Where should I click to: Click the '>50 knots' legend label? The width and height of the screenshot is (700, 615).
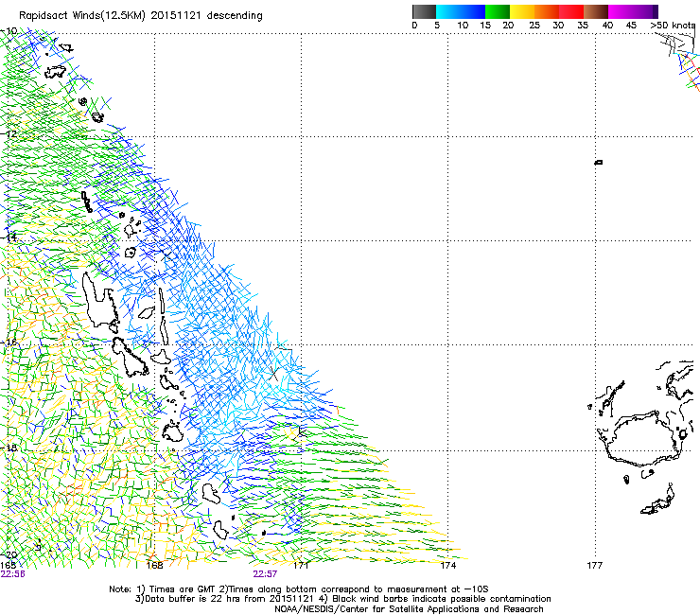pyautogui.click(x=673, y=26)
